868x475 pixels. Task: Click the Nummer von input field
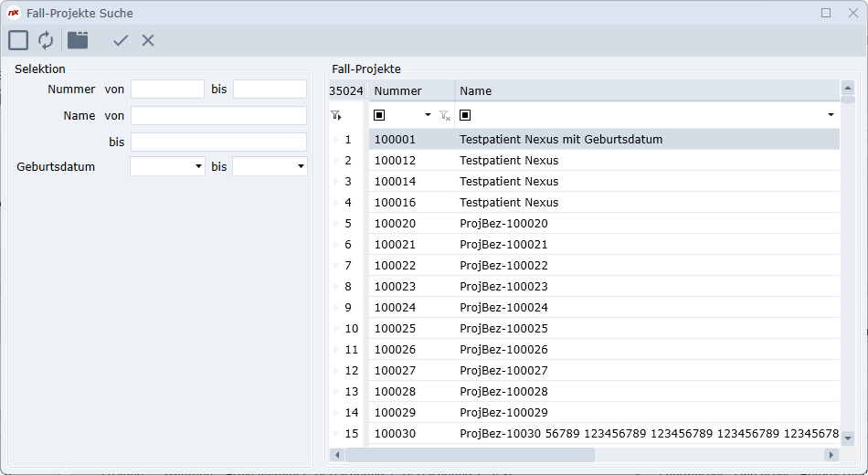(x=167, y=90)
